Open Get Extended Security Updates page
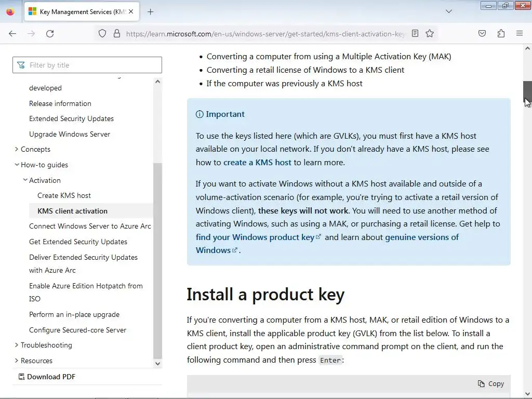 pyautogui.click(x=78, y=242)
